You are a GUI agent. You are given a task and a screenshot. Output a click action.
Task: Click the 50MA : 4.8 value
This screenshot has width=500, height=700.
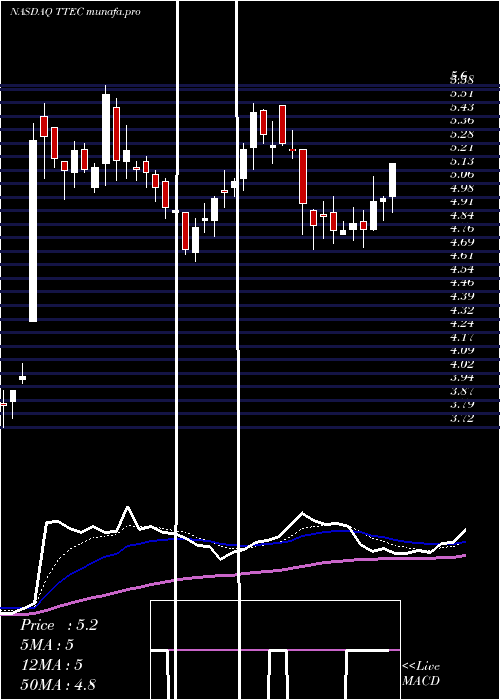point(58,685)
